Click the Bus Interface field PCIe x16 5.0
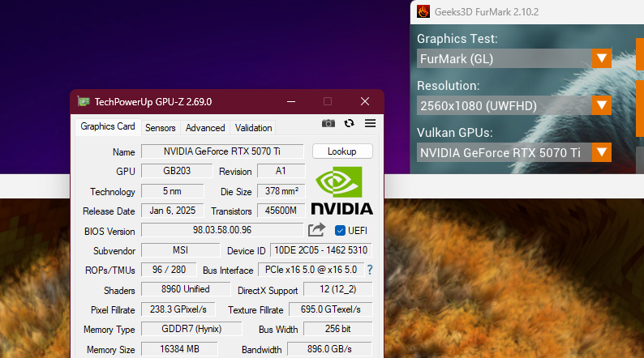This screenshot has width=644, height=358. point(311,270)
